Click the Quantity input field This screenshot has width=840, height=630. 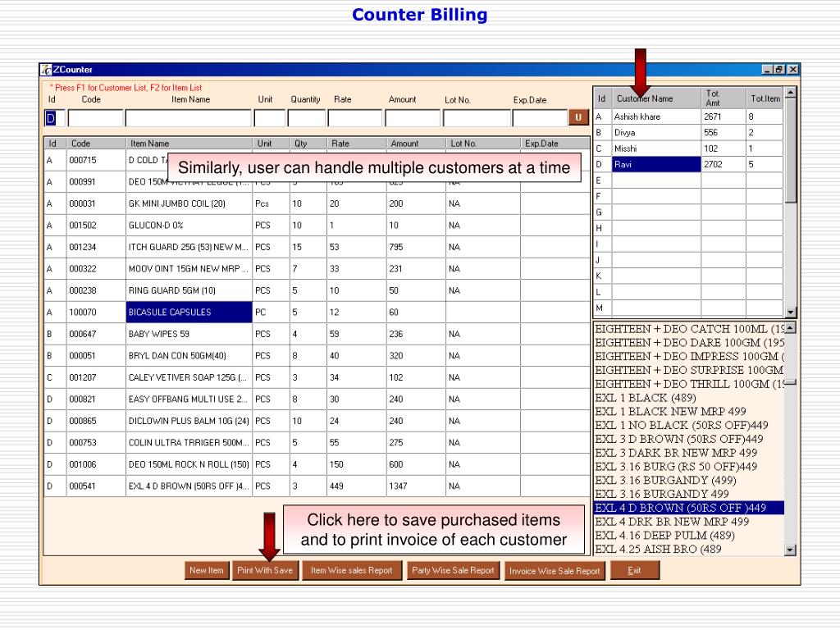click(x=307, y=118)
